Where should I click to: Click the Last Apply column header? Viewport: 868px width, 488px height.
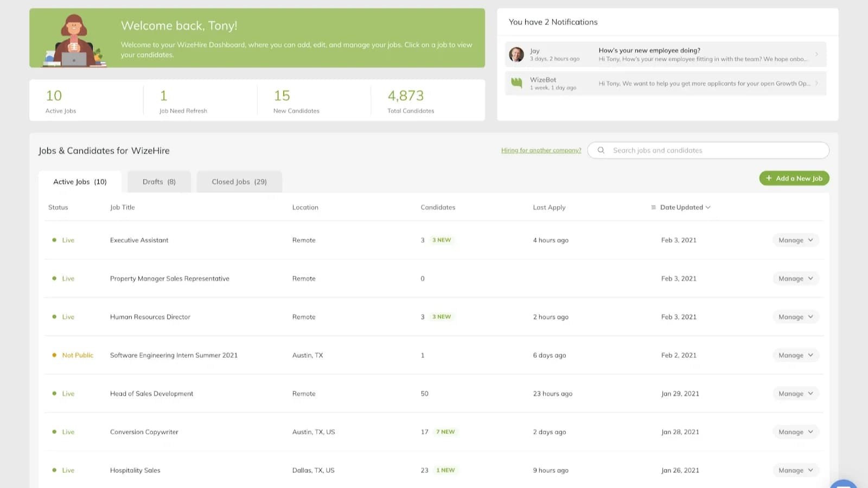[549, 207]
